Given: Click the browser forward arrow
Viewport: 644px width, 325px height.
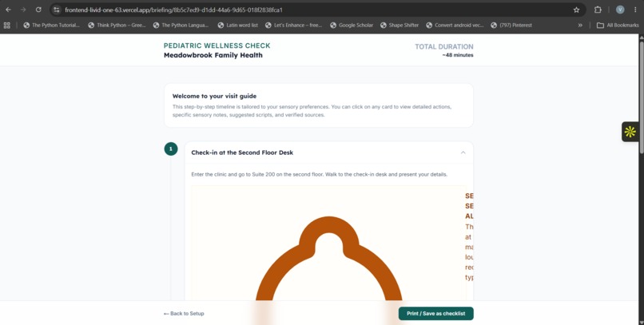Looking at the screenshot, I should click(x=23, y=10).
